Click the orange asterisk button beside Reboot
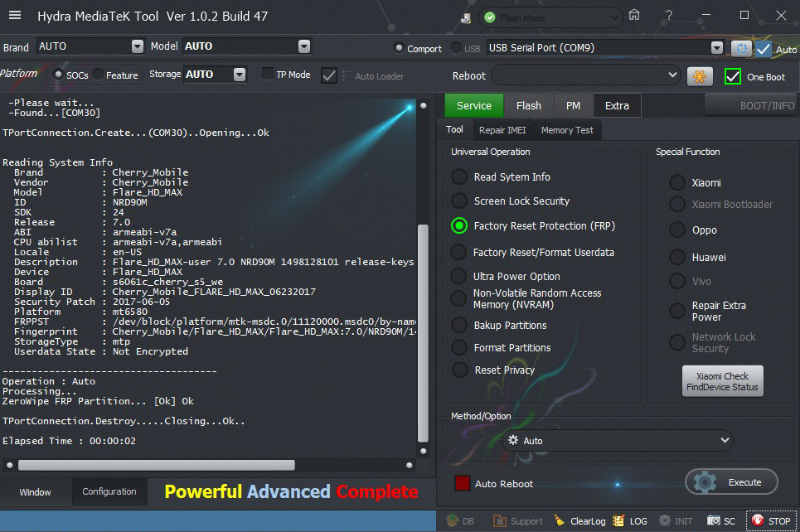800x532 pixels. pyautogui.click(x=700, y=76)
